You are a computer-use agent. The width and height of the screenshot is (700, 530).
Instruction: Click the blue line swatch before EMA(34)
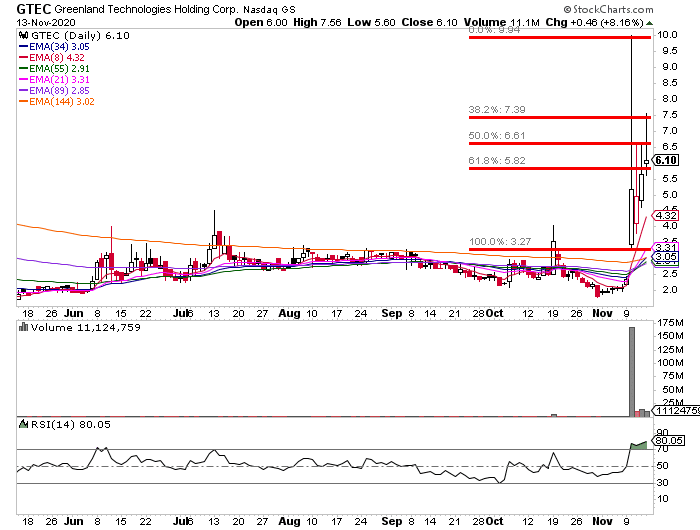[24, 46]
